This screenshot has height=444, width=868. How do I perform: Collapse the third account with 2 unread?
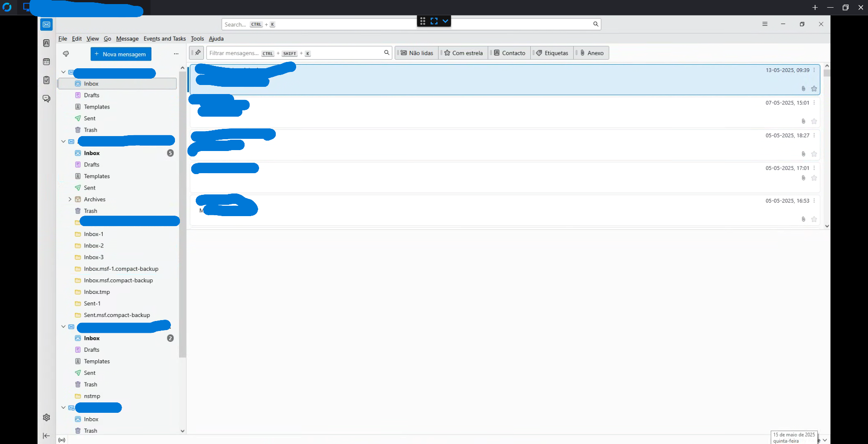pyautogui.click(x=63, y=326)
